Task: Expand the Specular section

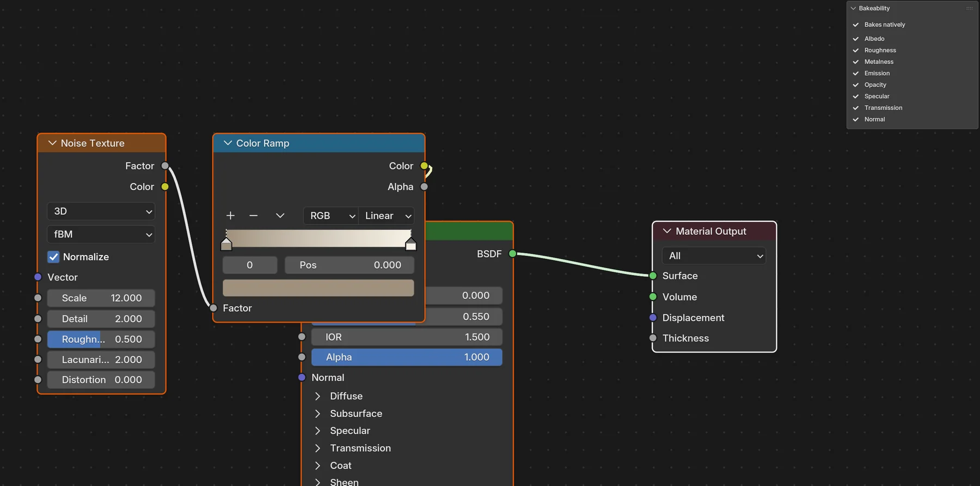Action: point(318,430)
